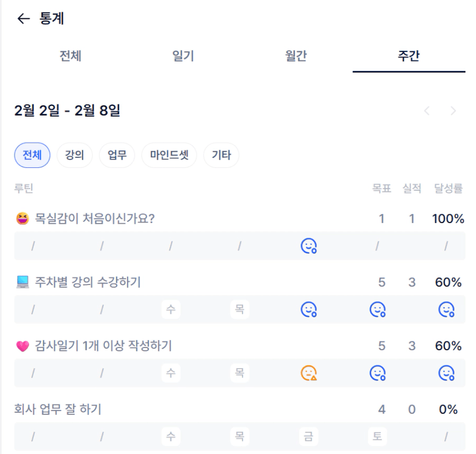The width and height of the screenshot is (476, 454).
Task: Select the 전체 category filter chip
Action: 32,155
